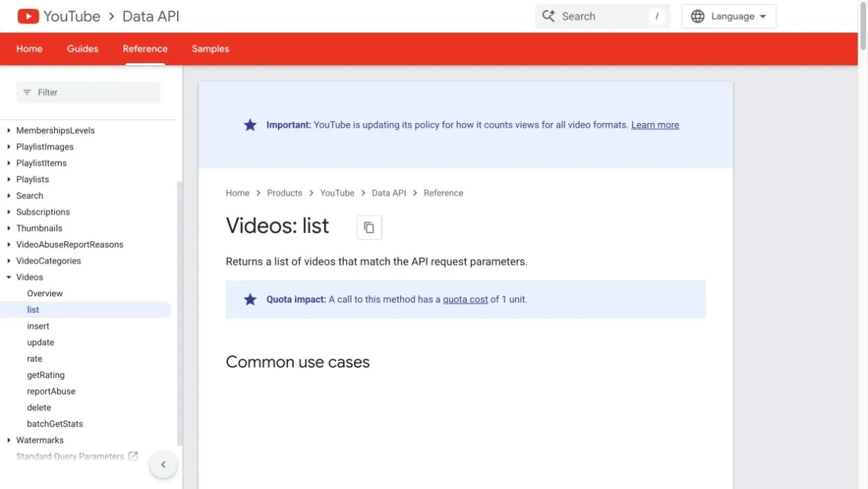This screenshot has height=489, width=868.
Task: Expand the VideoCategories section
Action: 9,261
